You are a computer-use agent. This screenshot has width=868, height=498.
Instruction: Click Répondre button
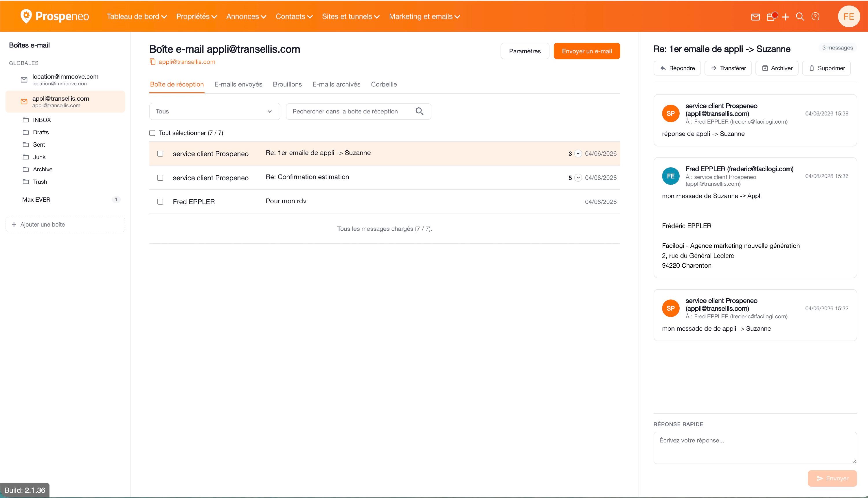[x=677, y=68]
